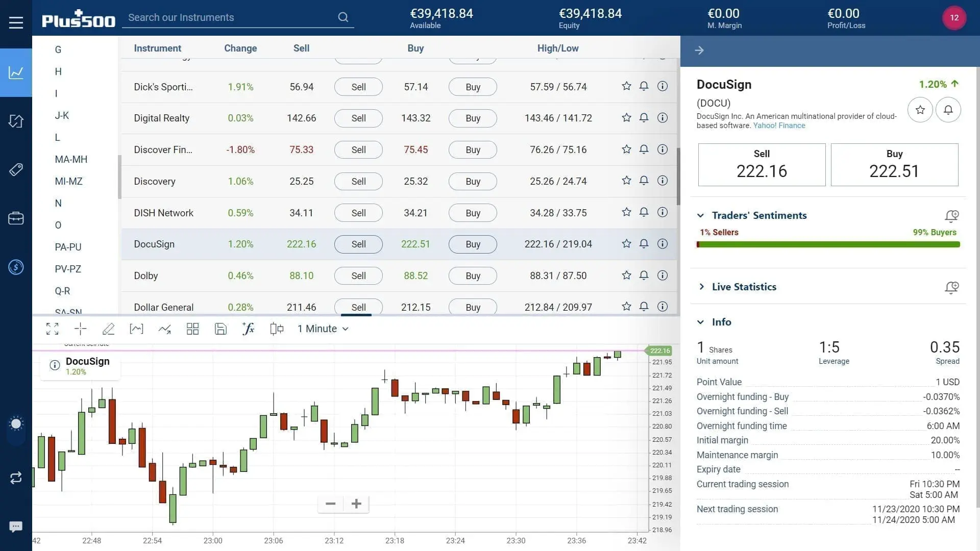Open the open positions sidebar icon
Image resolution: width=980 pixels, height=551 pixels.
coord(16,121)
